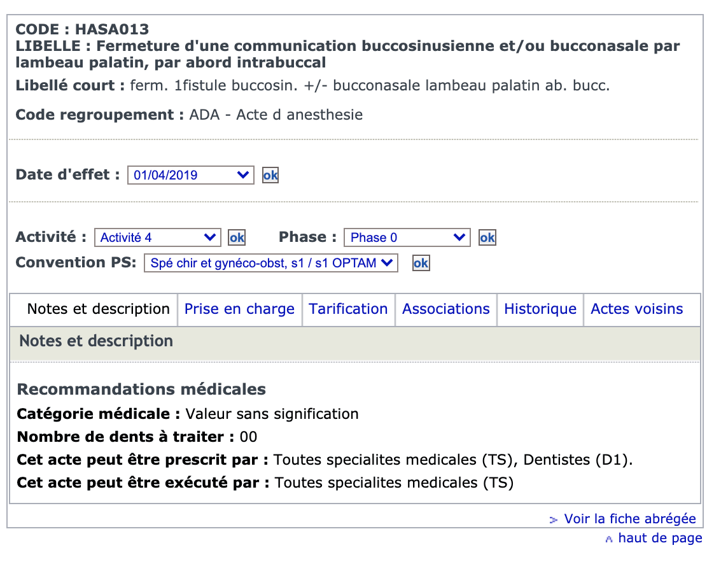Image resolution: width=728 pixels, height=564 pixels.
Task: Validate Convention PS using ok button
Action: coord(421,263)
